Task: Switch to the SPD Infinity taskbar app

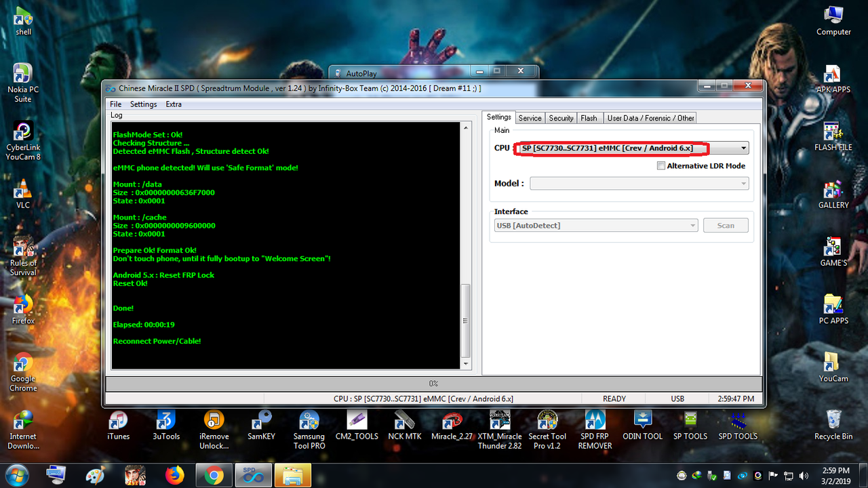Action: [x=254, y=476]
